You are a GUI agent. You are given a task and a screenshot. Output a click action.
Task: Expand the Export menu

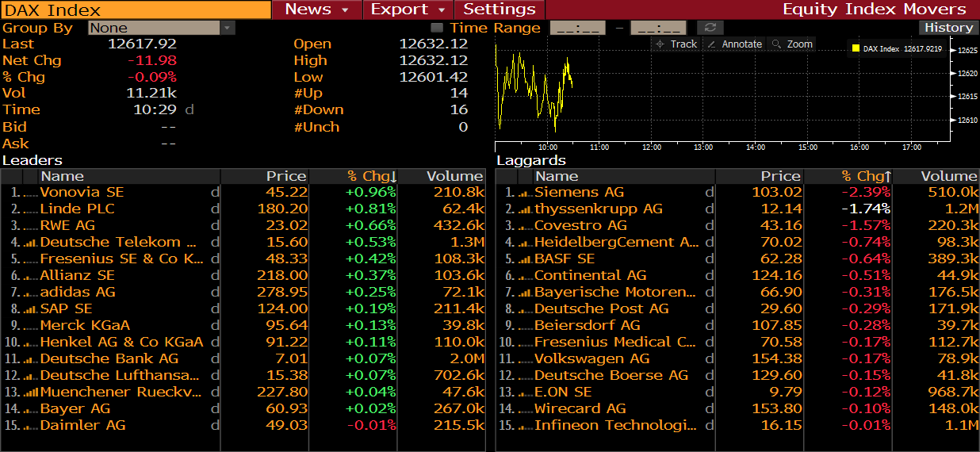pyautogui.click(x=408, y=10)
